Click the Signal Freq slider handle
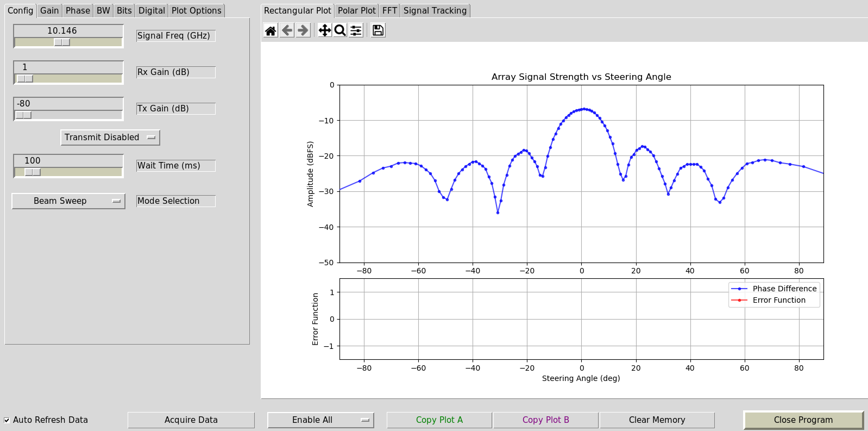 (x=62, y=42)
